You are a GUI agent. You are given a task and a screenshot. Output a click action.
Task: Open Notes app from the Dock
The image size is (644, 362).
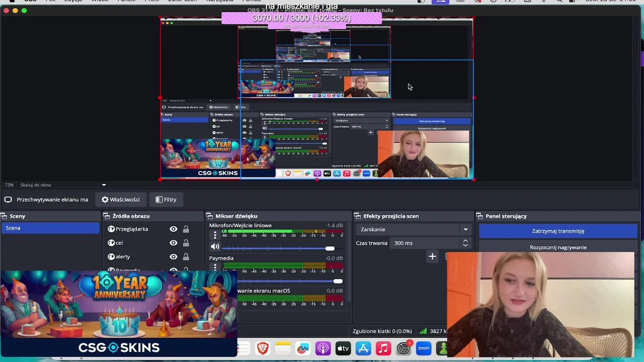coord(283,348)
